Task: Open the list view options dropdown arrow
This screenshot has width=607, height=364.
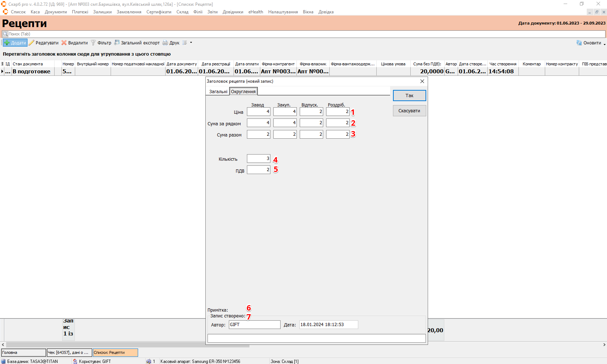Action: tap(191, 43)
